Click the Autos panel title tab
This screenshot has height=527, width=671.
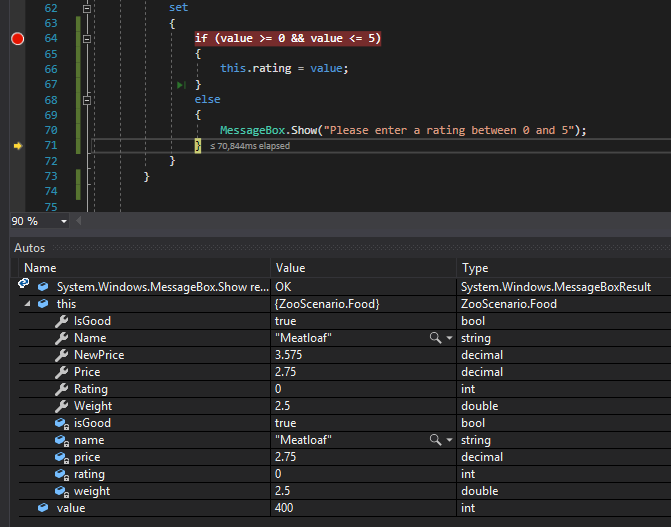coord(28,247)
